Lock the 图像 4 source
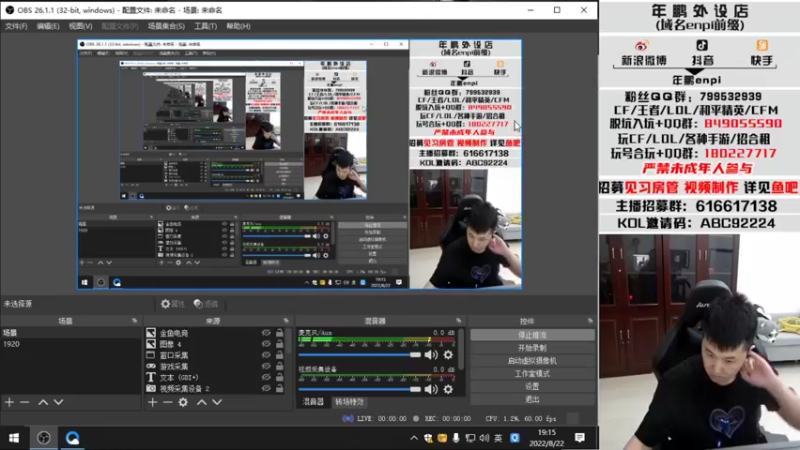 coord(280,344)
